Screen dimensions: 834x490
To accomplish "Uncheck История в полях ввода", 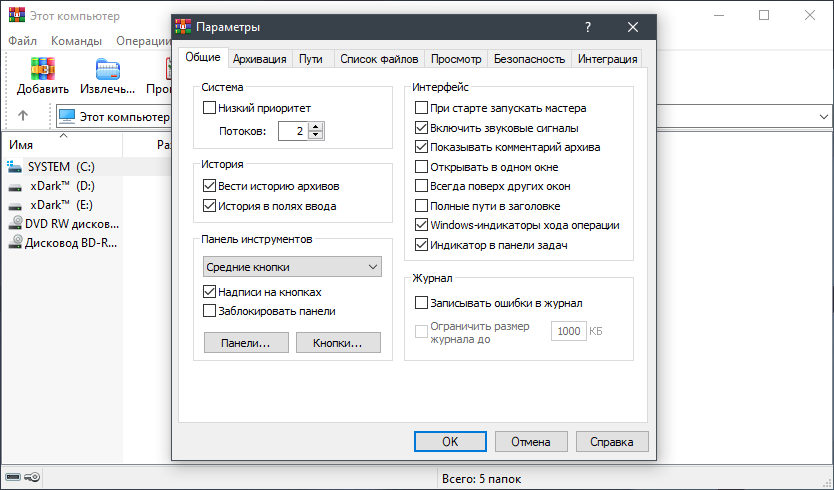I will (x=210, y=206).
